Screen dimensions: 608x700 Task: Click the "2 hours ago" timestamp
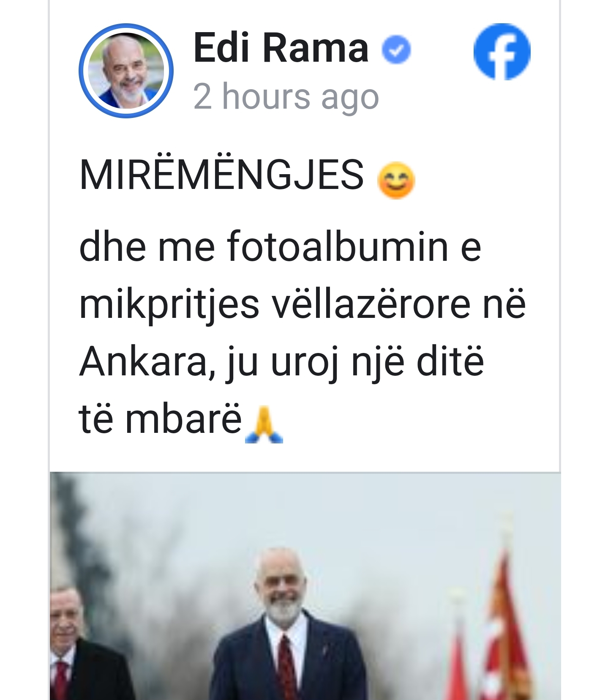tap(286, 97)
